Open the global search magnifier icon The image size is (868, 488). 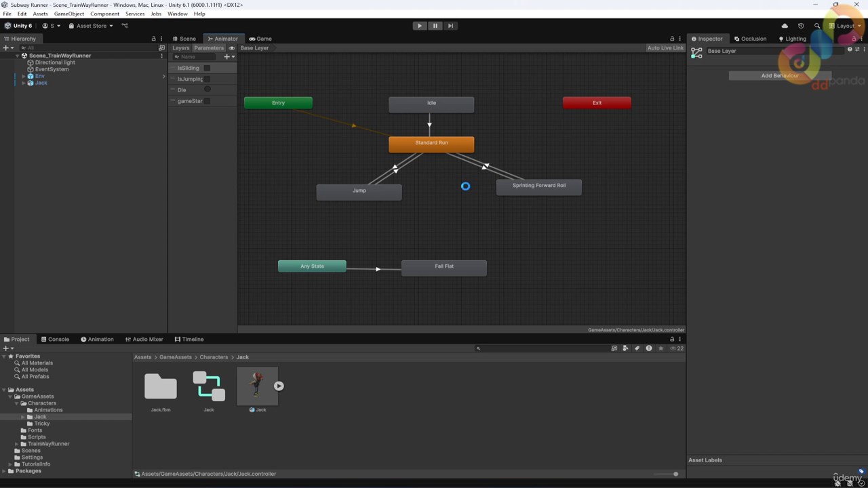pos(817,26)
